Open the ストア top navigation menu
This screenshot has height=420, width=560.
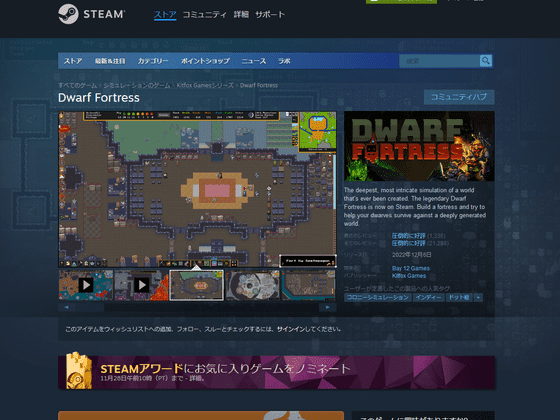click(165, 15)
